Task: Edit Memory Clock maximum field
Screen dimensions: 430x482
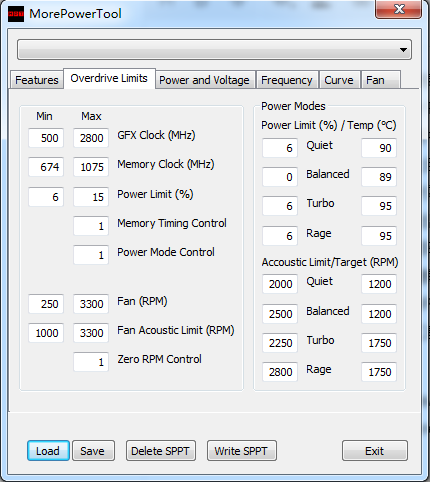Action: pyautogui.click(x=91, y=167)
